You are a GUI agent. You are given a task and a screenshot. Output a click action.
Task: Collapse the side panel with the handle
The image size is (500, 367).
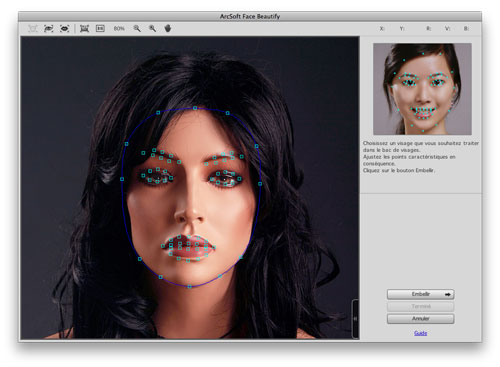(x=355, y=319)
